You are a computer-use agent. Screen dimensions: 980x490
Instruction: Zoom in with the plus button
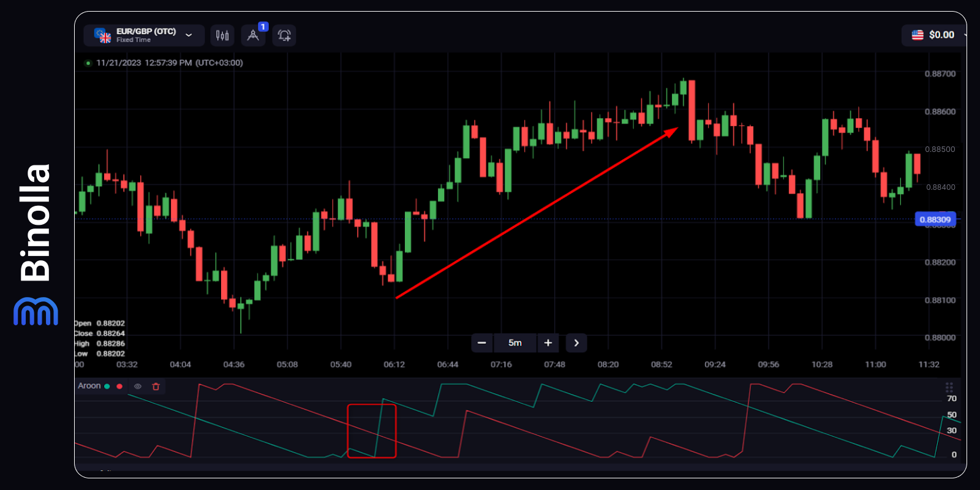coord(548,343)
